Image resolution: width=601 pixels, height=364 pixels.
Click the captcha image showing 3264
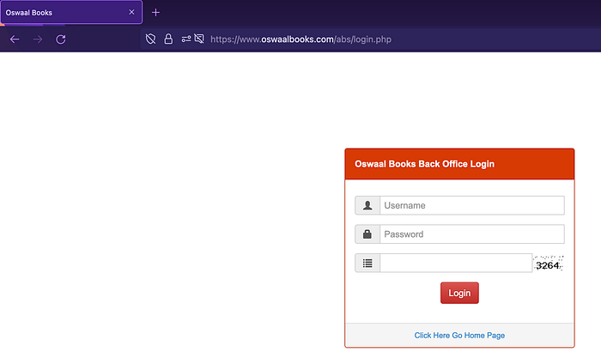pos(548,264)
